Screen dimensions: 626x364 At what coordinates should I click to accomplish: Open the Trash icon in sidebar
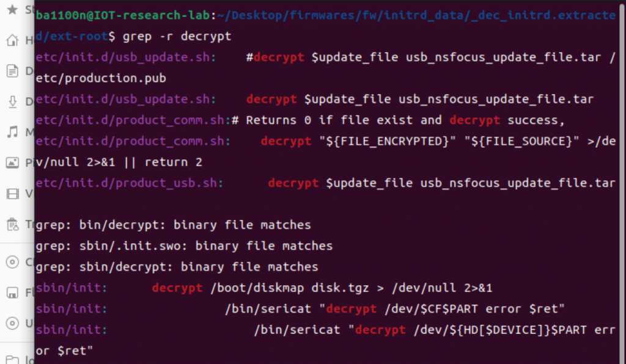[12, 224]
